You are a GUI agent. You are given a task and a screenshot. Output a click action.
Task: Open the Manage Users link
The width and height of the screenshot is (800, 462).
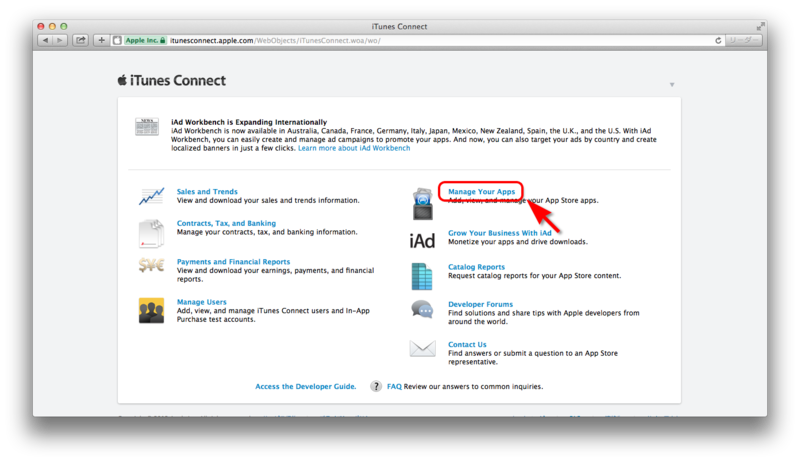pyautogui.click(x=202, y=302)
